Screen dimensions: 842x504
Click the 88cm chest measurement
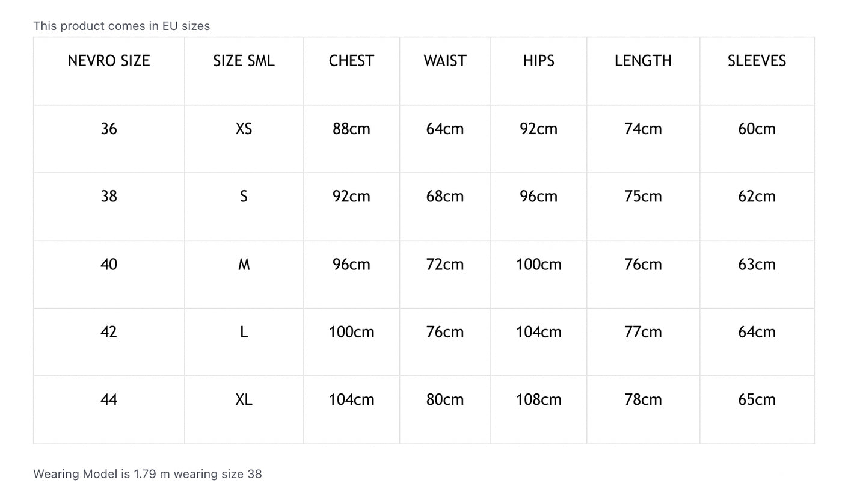pyautogui.click(x=351, y=129)
